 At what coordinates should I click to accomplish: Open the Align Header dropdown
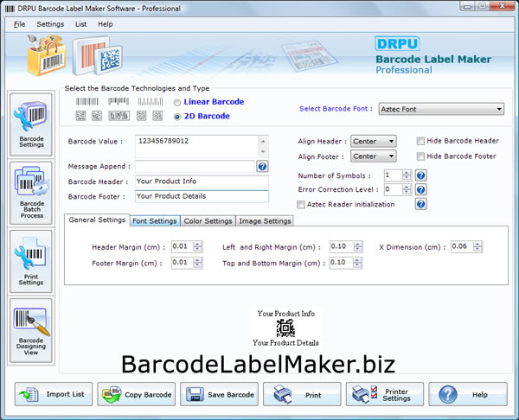click(x=374, y=141)
